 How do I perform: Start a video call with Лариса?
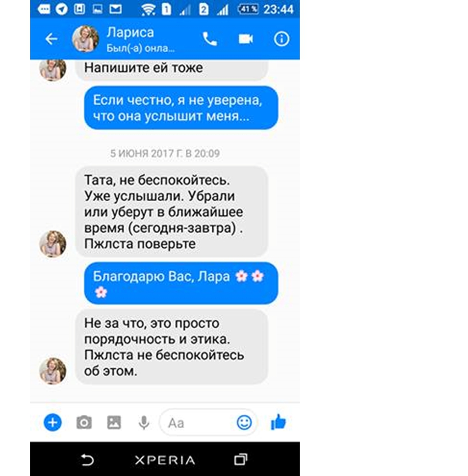tap(246, 39)
